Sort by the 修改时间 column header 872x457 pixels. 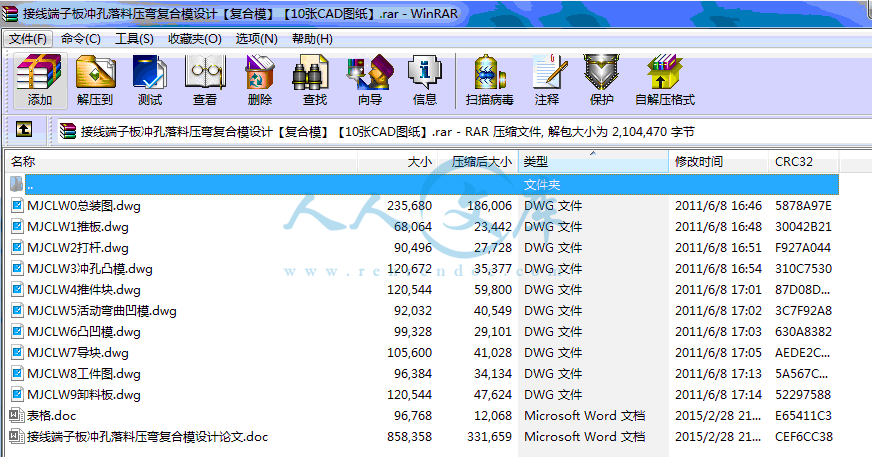click(x=719, y=162)
